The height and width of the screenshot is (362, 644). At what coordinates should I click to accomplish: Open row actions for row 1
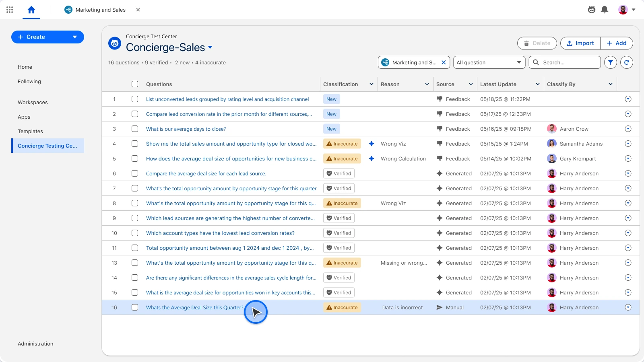click(x=628, y=99)
